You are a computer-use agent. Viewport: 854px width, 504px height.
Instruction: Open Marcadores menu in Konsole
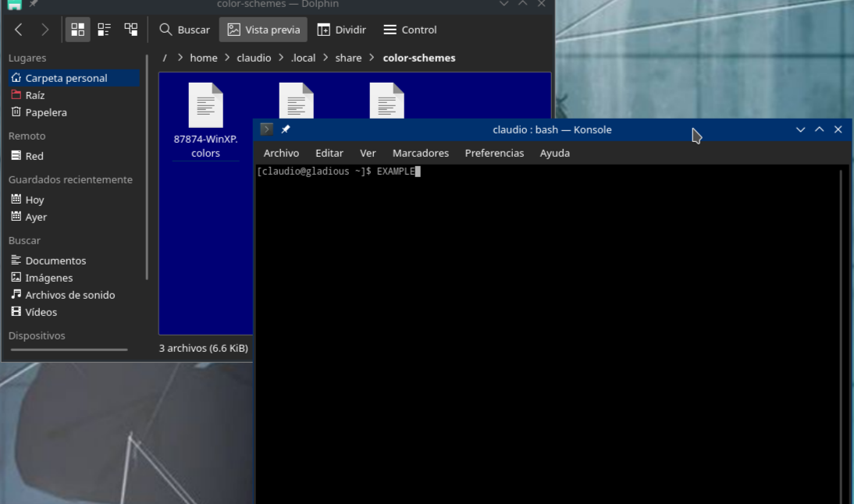coord(421,153)
